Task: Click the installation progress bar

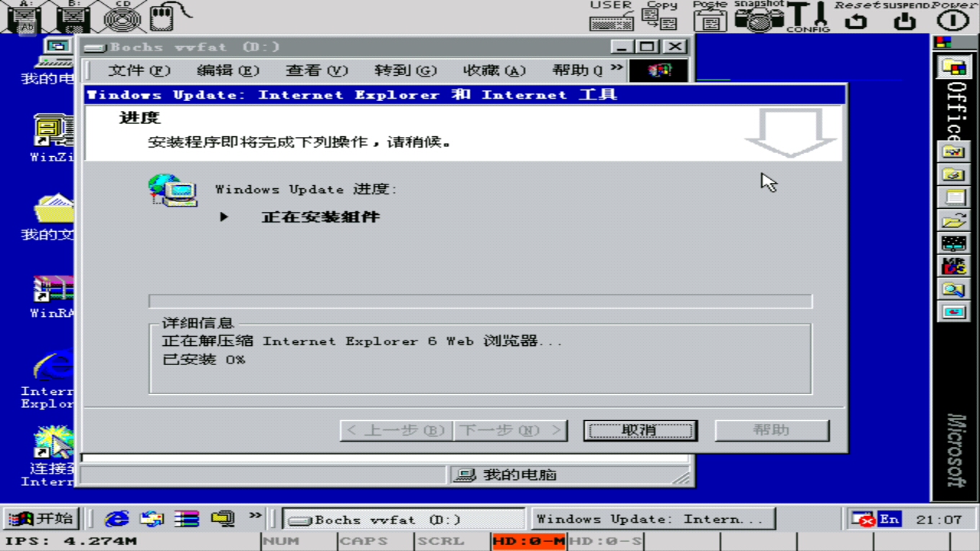Action: coord(480,301)
